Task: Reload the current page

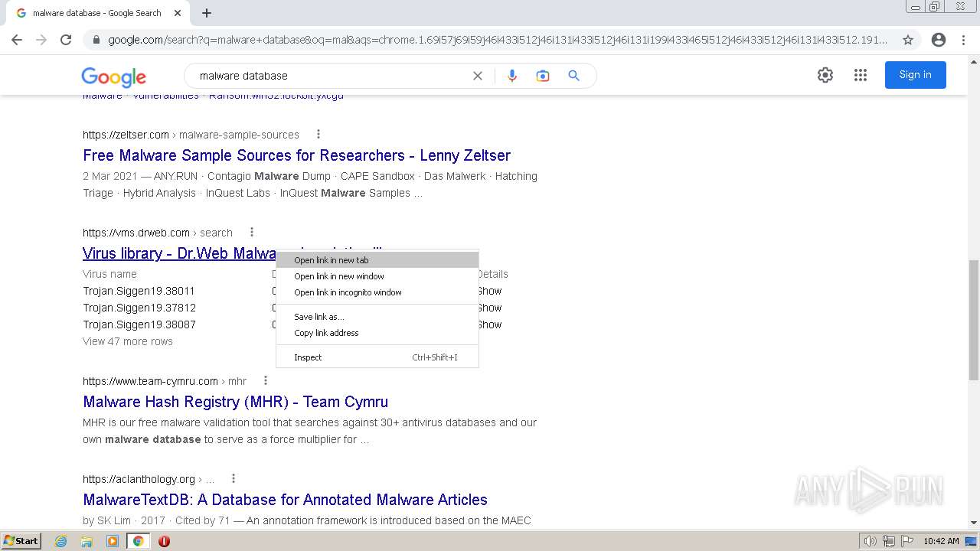Action: click(66, 40)
